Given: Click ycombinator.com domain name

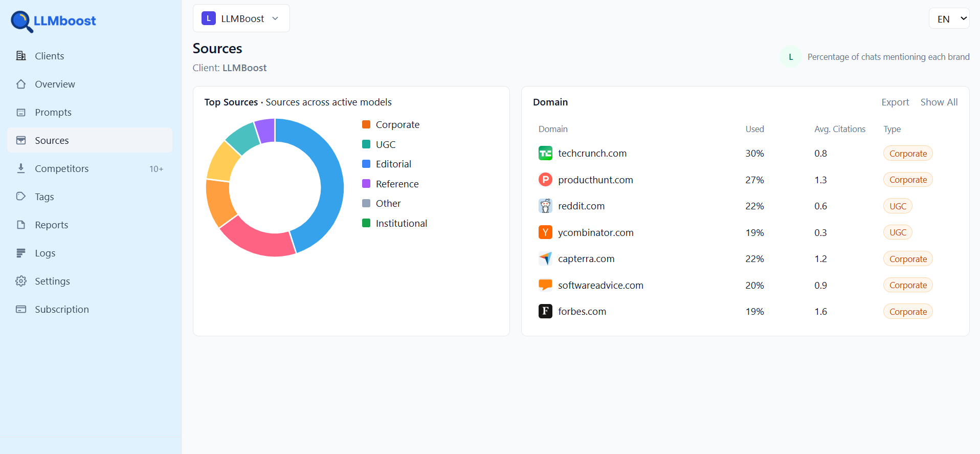Looking at the screenshot, I should tap(596, 232).
